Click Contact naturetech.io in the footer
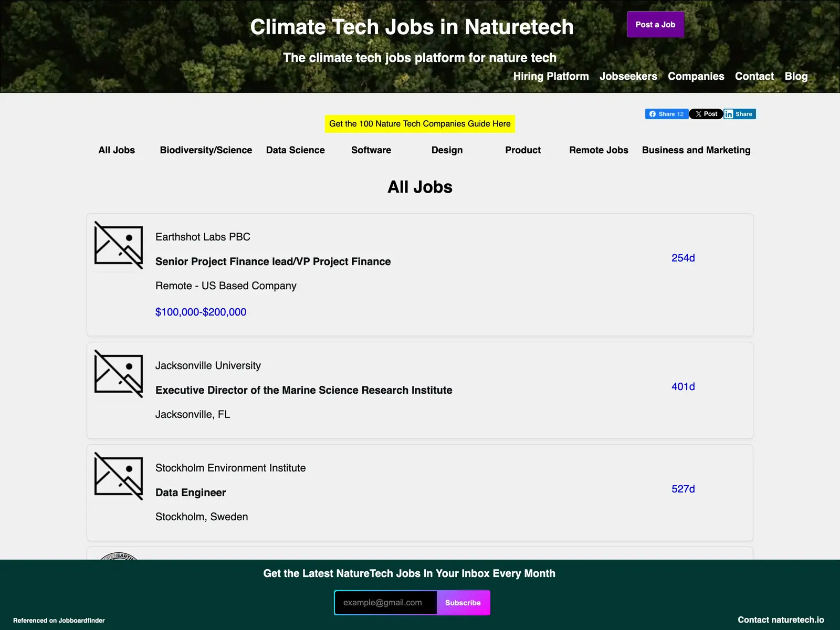The height and width of the screenshot is (630, 840). point(781,620)
